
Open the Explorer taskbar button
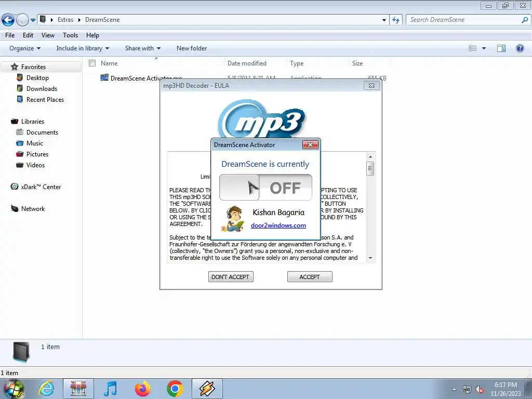click(78, 389)
